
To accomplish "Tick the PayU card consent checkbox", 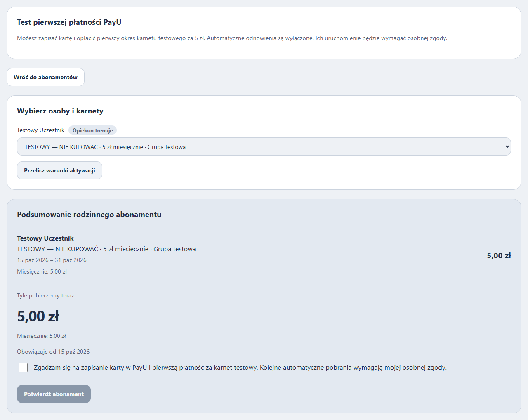I will tap(23, 368).
